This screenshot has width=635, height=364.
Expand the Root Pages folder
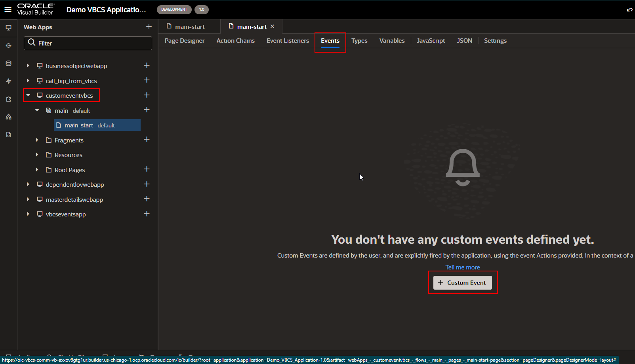click(x=37, y=170)
